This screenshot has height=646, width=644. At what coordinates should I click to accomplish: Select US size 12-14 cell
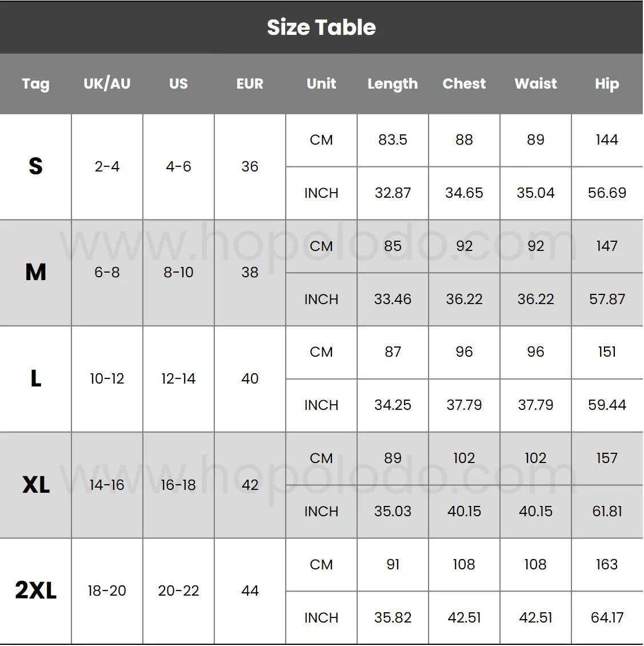pyautogui.click(x=178, y=378)
